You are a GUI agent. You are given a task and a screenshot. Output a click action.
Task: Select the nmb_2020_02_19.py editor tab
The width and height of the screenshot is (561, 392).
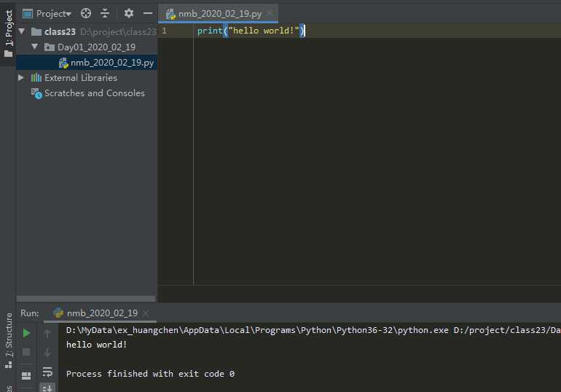click(x=219, y=14)
